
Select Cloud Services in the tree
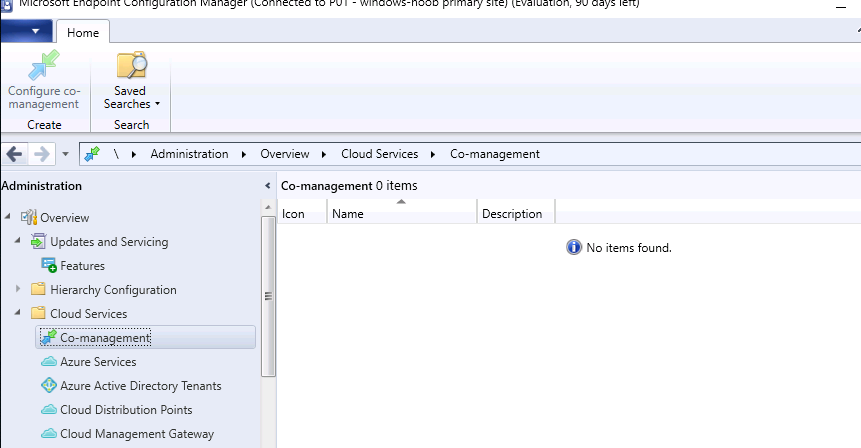(x=88, y=313)
